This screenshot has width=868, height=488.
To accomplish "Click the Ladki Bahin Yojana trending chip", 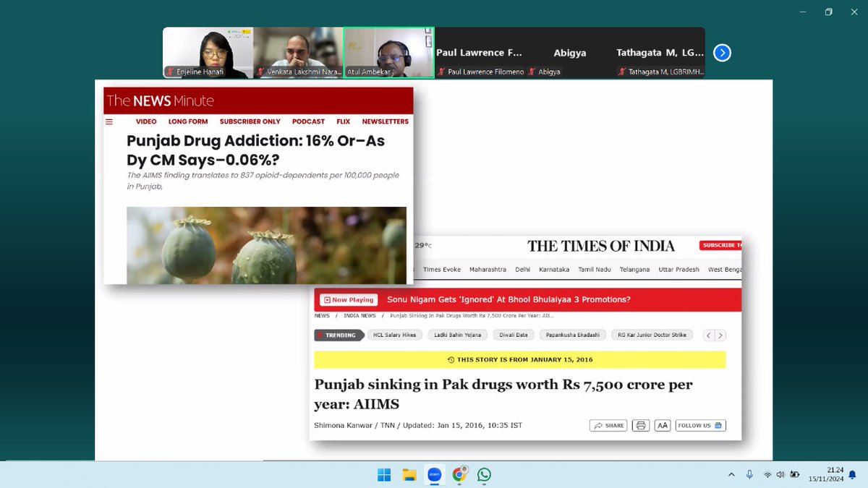I will [457, 335].
